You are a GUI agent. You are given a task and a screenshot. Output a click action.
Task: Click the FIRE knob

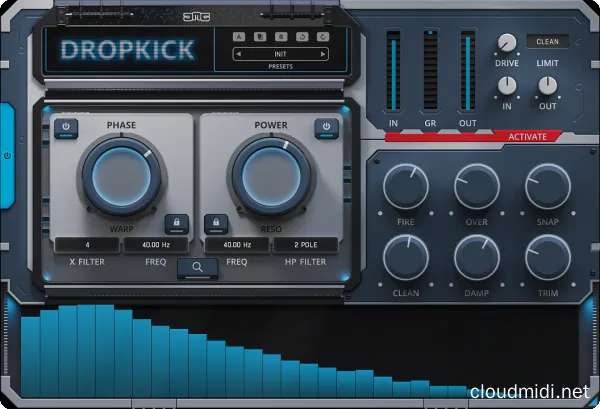(406, 185)
